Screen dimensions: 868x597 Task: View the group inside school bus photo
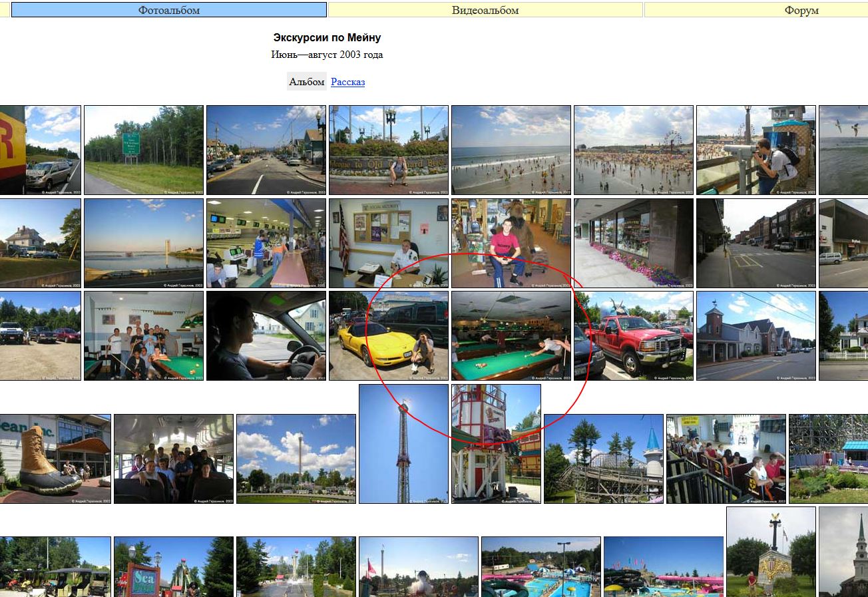tap(174, 459)
